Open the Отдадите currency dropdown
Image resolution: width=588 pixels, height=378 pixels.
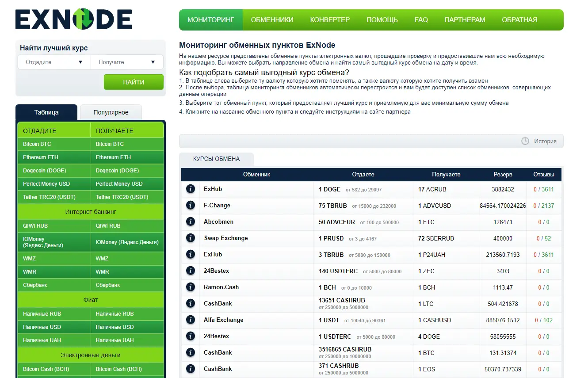click(x=54, y=62)
